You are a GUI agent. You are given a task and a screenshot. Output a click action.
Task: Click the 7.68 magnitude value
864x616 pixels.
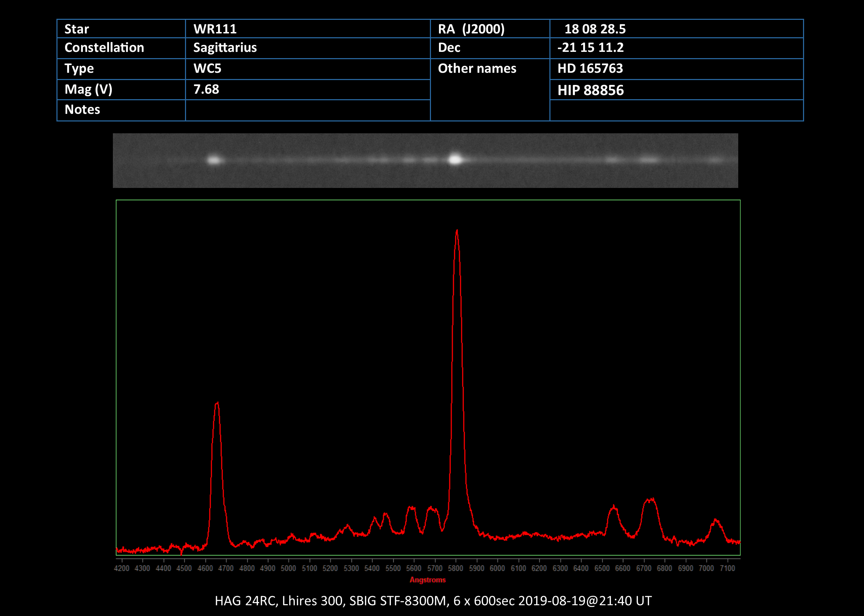pos(206,89)
